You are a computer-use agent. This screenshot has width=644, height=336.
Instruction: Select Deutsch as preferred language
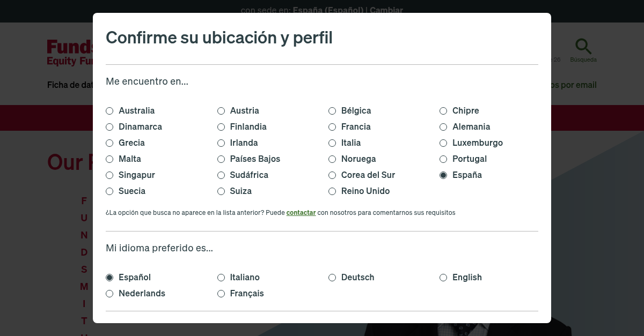tap(332, 278)
